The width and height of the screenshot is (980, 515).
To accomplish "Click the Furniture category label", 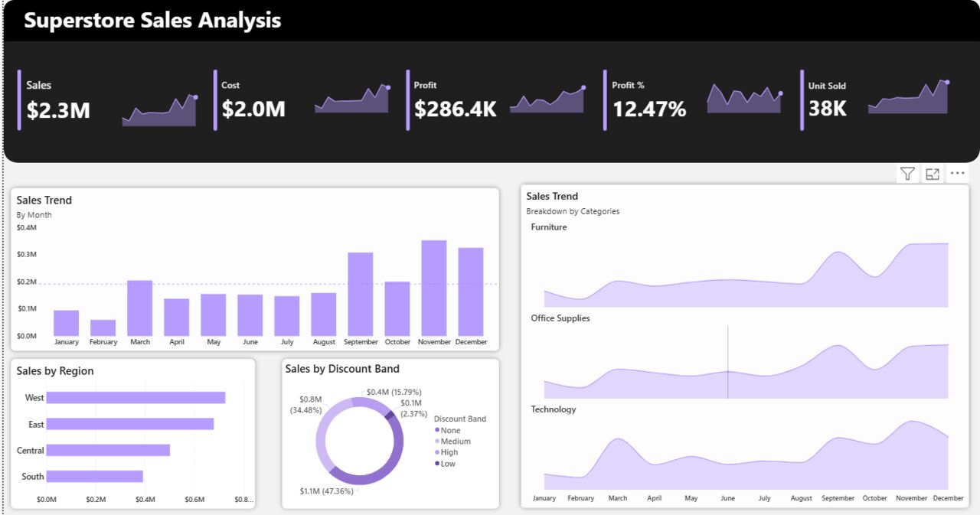I will coord(549,227).
